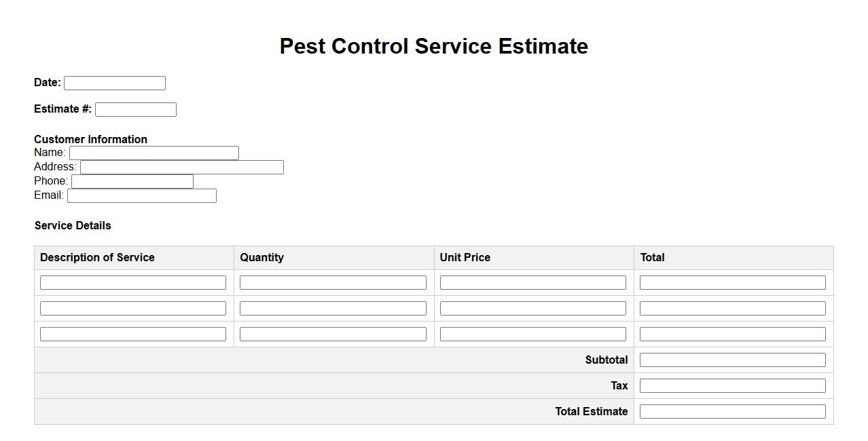Click the Subtotal amount field
This screenshot has width=868, height=441.
[x=733, y=360]
